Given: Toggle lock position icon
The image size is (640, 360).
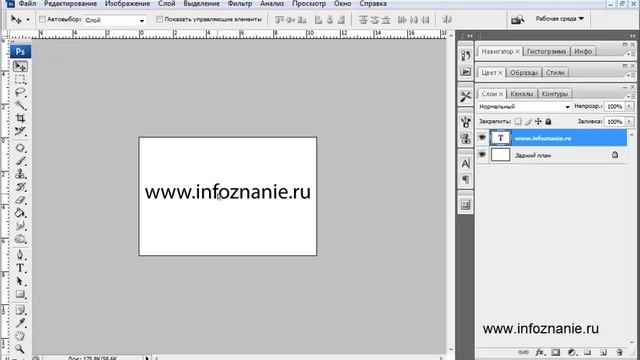Looking at the screenshot, I should 538,121.
